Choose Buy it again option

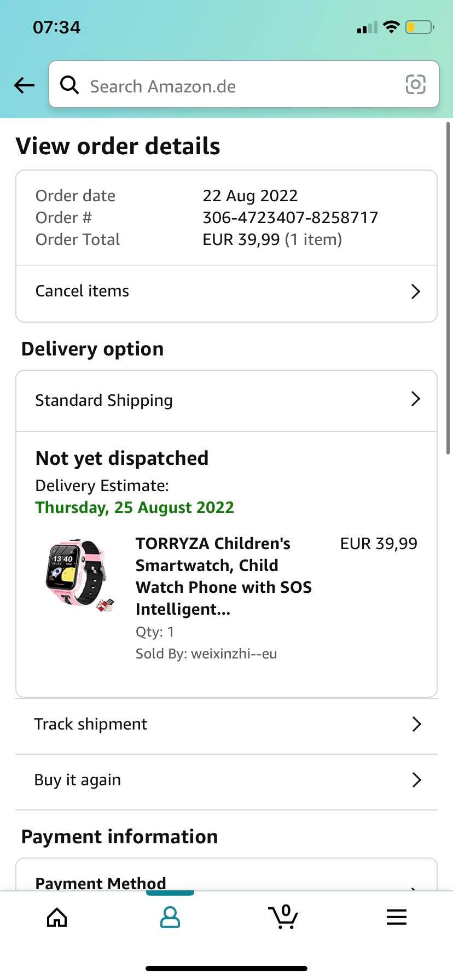click(219, 780)
